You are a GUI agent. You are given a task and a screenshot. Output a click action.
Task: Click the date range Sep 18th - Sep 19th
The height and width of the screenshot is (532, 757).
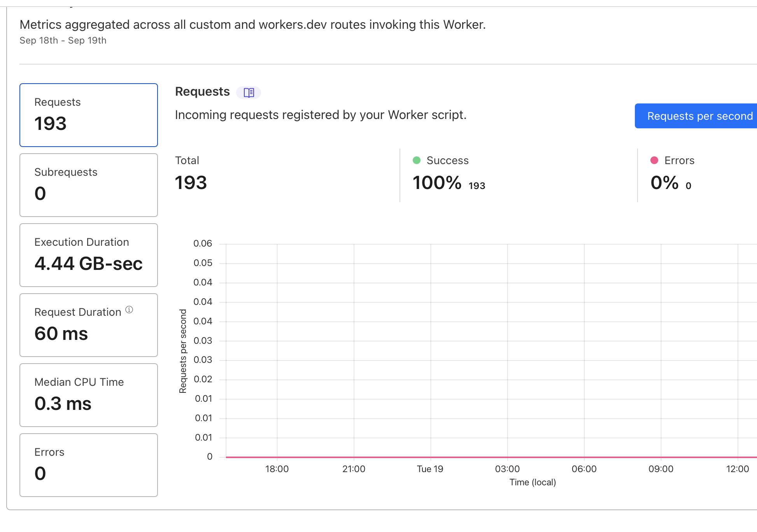(x=63, y=40)
